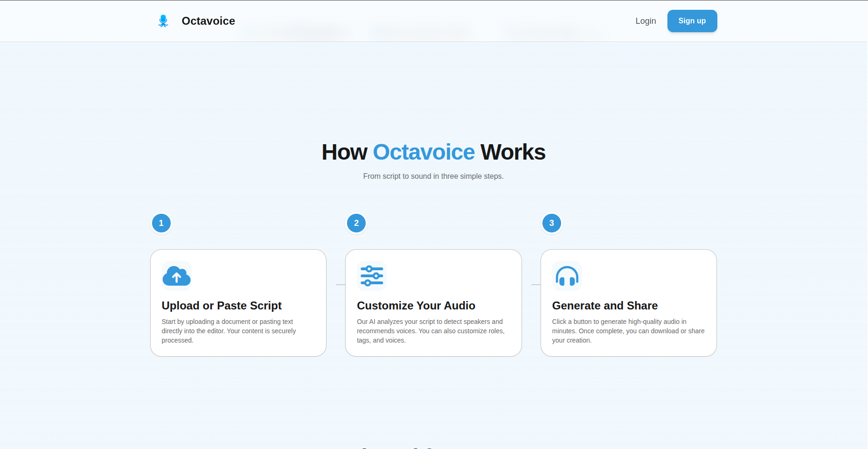
Task: Click the step 3 number badge
Action: tap(551, 223)
